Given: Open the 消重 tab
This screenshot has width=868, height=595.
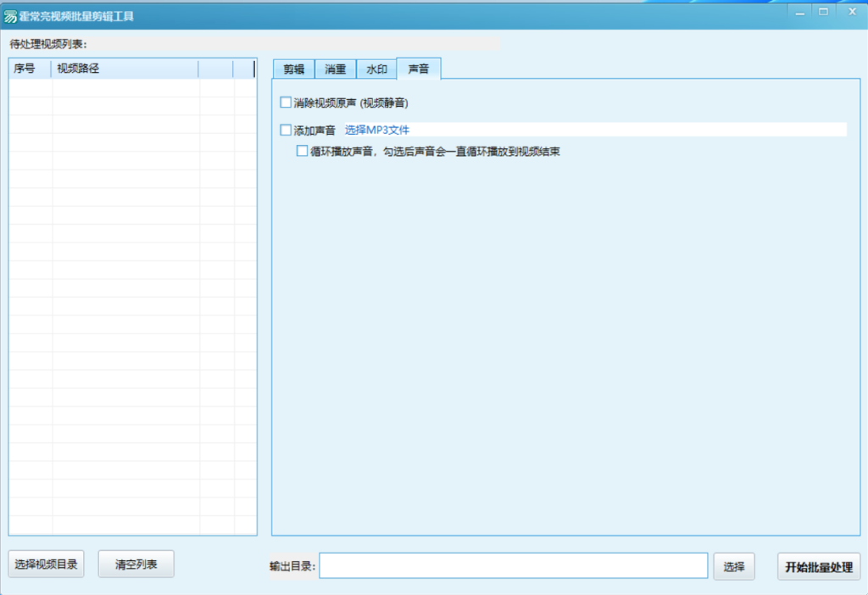Looking at the screenshot, I should click(336, 70).
